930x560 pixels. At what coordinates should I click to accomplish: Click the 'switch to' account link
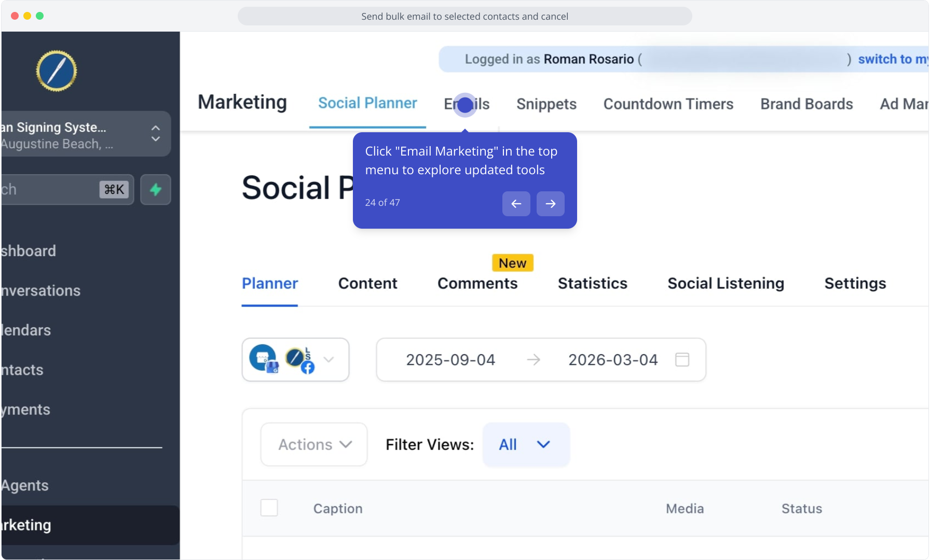893,59
